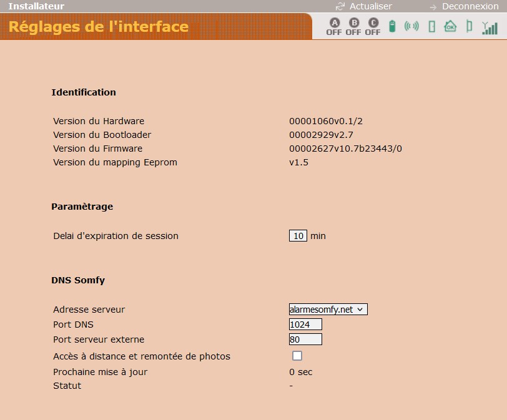Click the zone C OFF status icon

tap(373, 27)
